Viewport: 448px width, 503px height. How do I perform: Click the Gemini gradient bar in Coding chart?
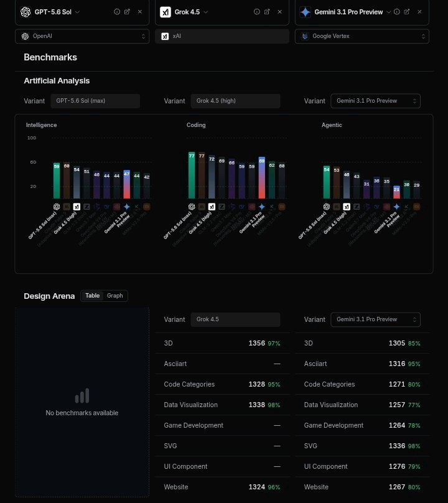(x=262, y=177)
